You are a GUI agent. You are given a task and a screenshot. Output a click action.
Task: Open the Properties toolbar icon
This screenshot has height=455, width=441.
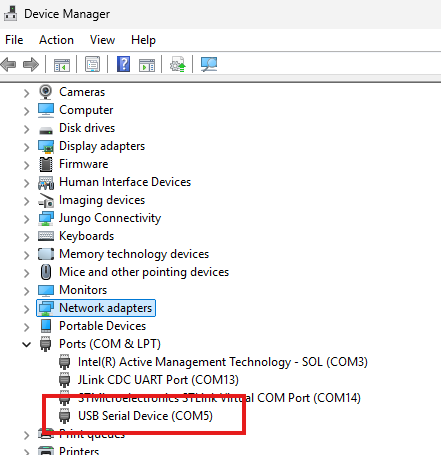92,64
